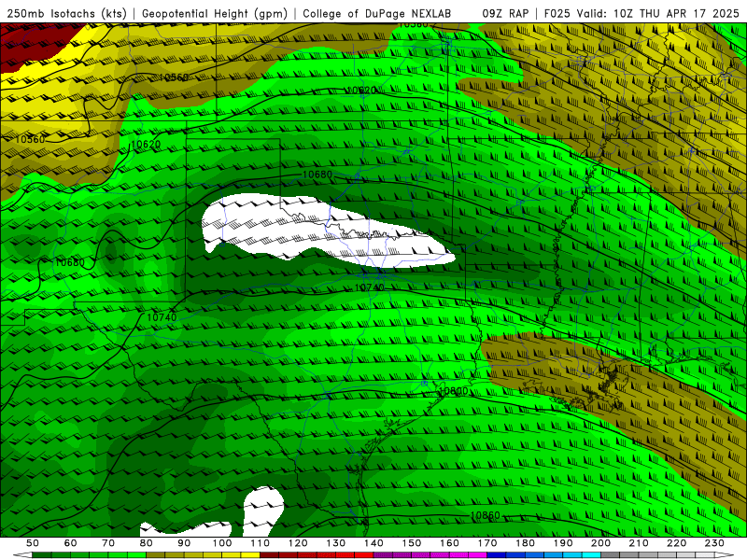Image resolution: width=747 pixels, height=560 pixels.
Task: Select legend value 230
Action: click(x=714, y=543)
